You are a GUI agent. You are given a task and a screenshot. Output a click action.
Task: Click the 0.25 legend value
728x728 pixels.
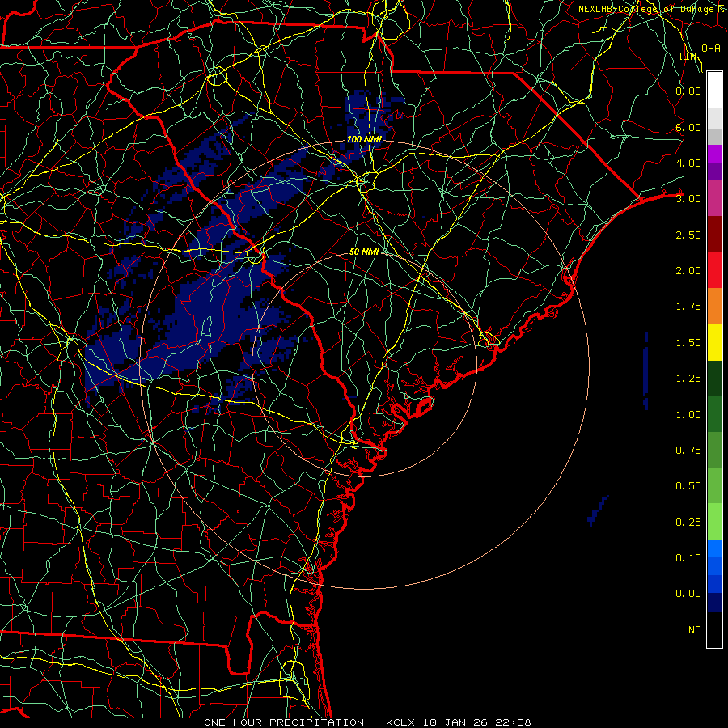688,523
